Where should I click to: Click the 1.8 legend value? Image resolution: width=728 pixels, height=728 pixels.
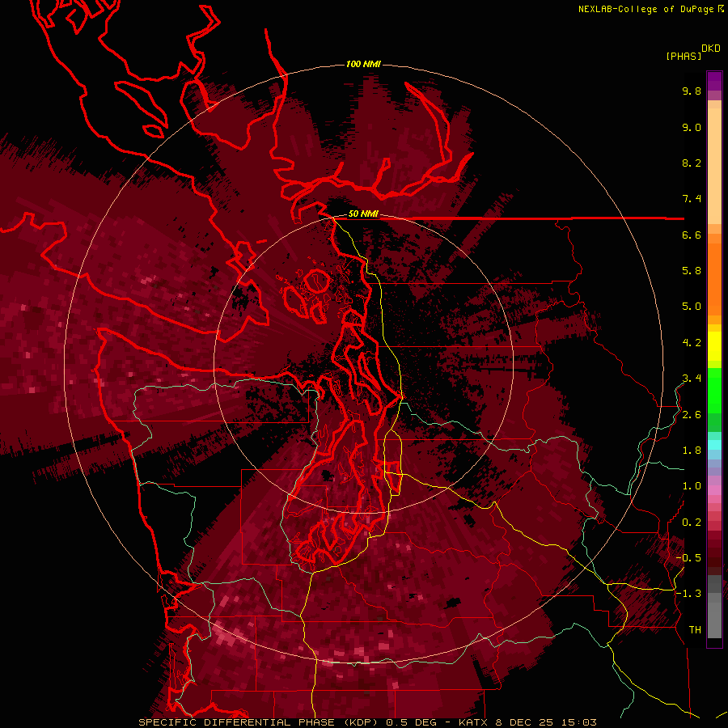[x=692, y=451]
